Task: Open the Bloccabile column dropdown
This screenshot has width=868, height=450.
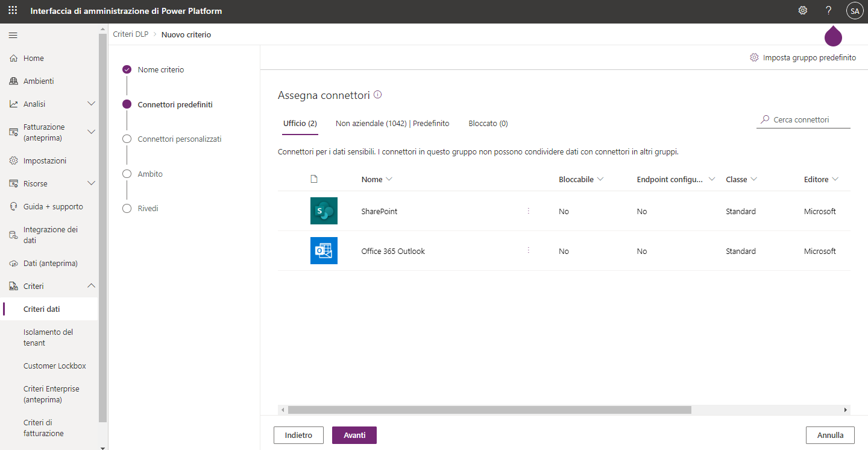Action: click(600, 179)
